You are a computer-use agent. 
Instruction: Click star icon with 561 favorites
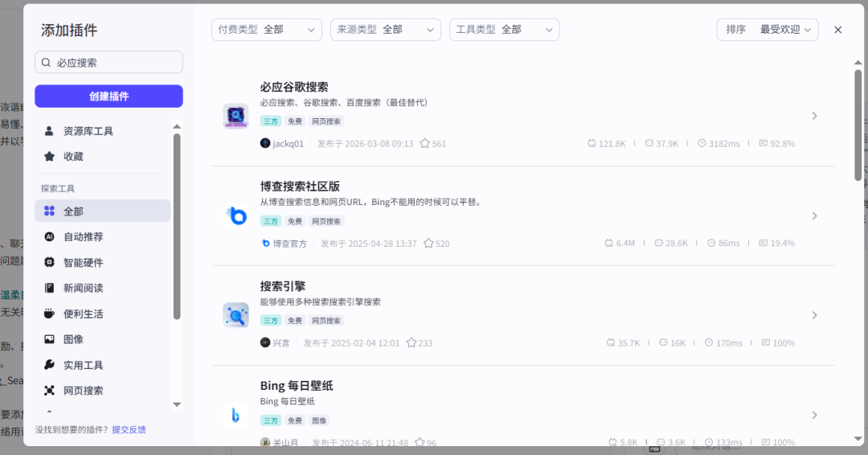point(424,143)
